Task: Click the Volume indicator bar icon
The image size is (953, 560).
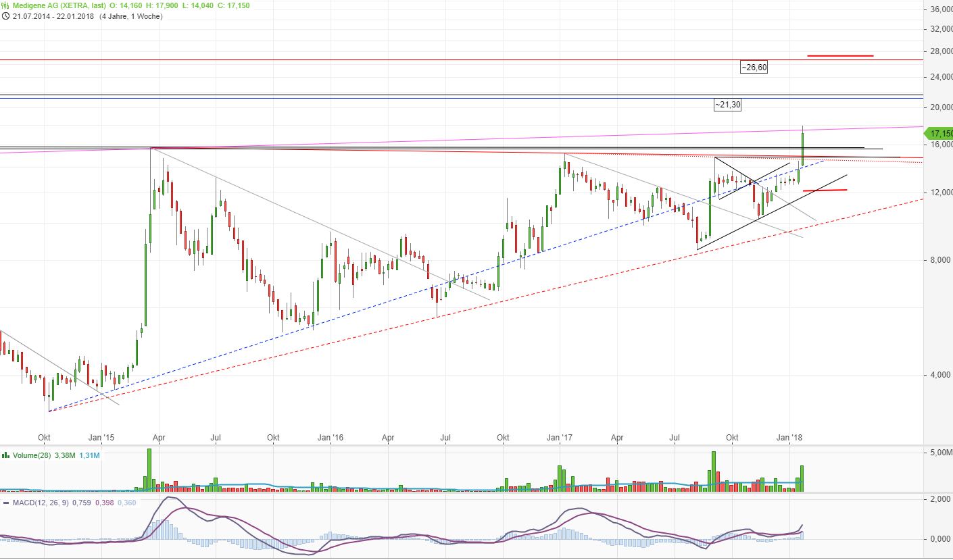Action: click(5, 456)
